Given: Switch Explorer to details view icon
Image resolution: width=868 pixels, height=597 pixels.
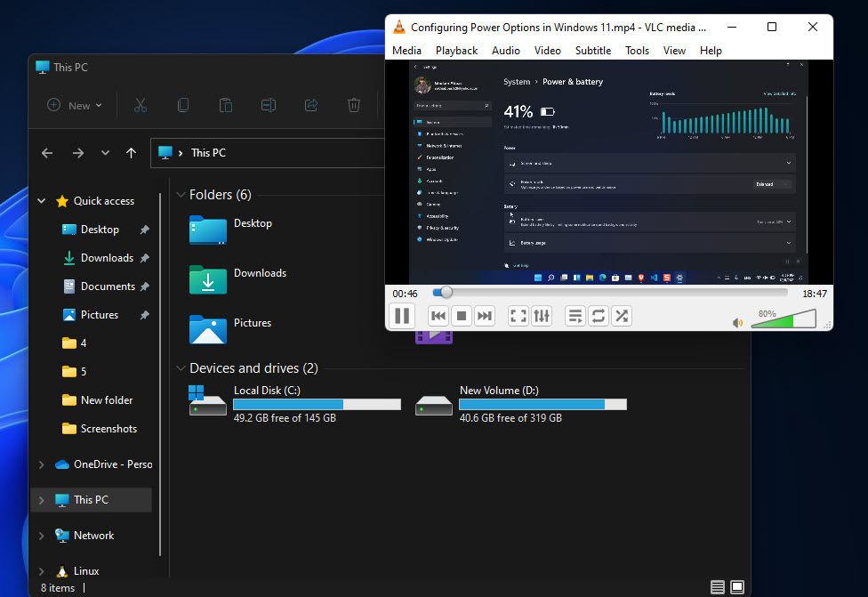Looking at the screenshot, I should pyautogui.click(x=718, y=587).
